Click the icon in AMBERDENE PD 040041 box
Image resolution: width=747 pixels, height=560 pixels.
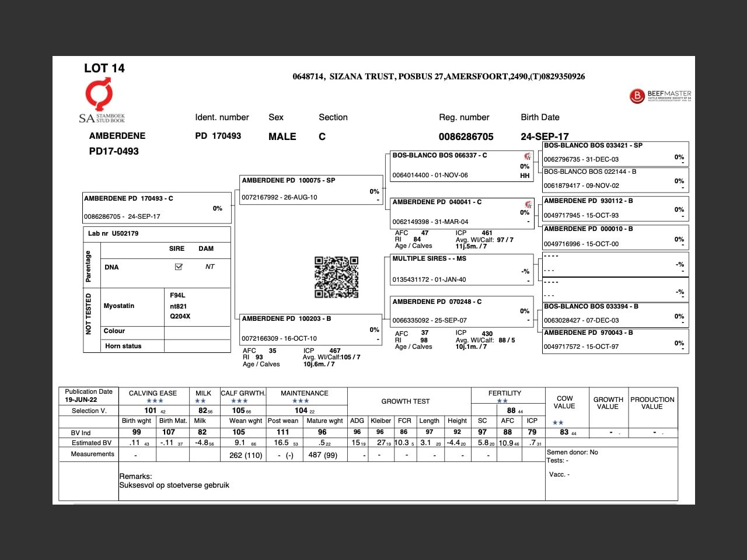(528, 204)
